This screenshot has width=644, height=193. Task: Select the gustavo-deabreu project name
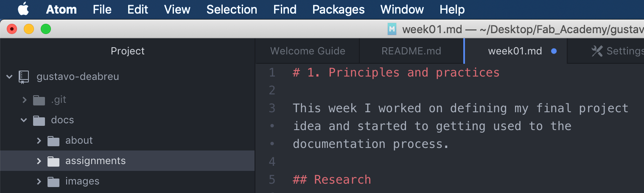(x=78, y=77)
